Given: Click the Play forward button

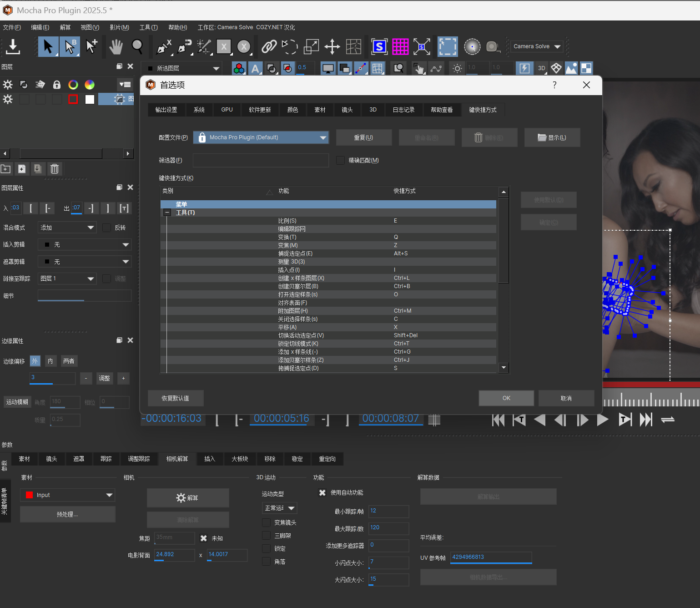Looking at the screenshot, I should 603,420.
